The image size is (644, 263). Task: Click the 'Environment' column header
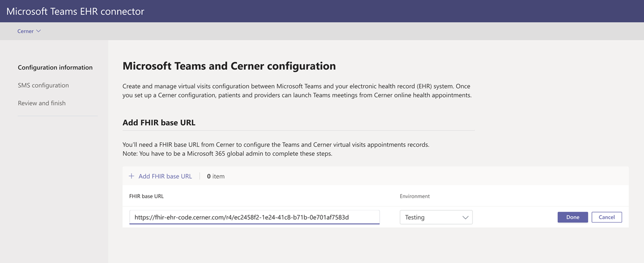tap(415, 196)
